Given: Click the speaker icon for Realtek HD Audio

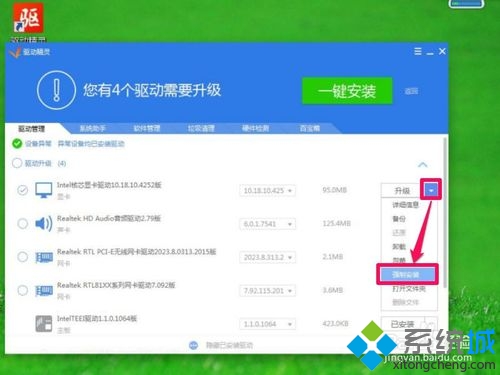Looking at the screenshot, I should 44,223.
